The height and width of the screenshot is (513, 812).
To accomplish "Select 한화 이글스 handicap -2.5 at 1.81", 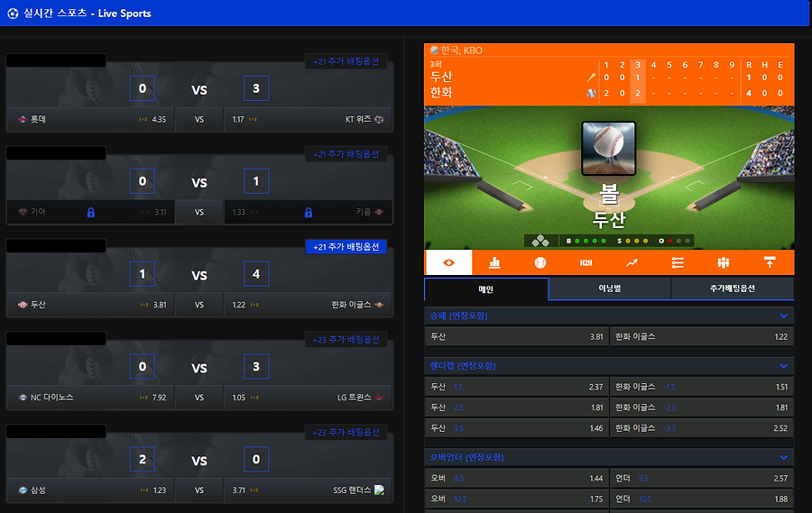I will pyautogui.click(x=702, y=408).
